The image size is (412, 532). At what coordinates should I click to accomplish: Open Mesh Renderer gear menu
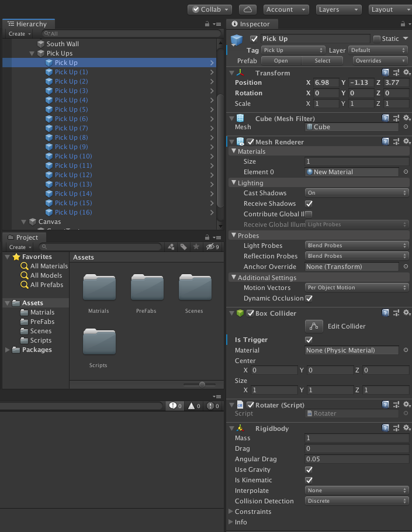[x=406, y=141]
